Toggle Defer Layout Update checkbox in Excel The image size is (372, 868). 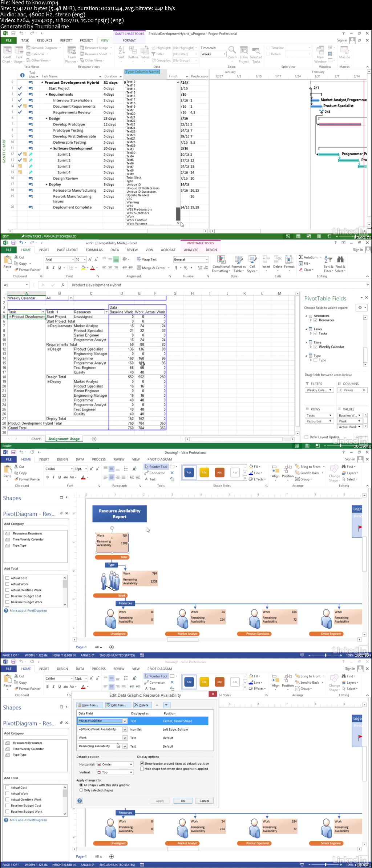click(306, 437)
